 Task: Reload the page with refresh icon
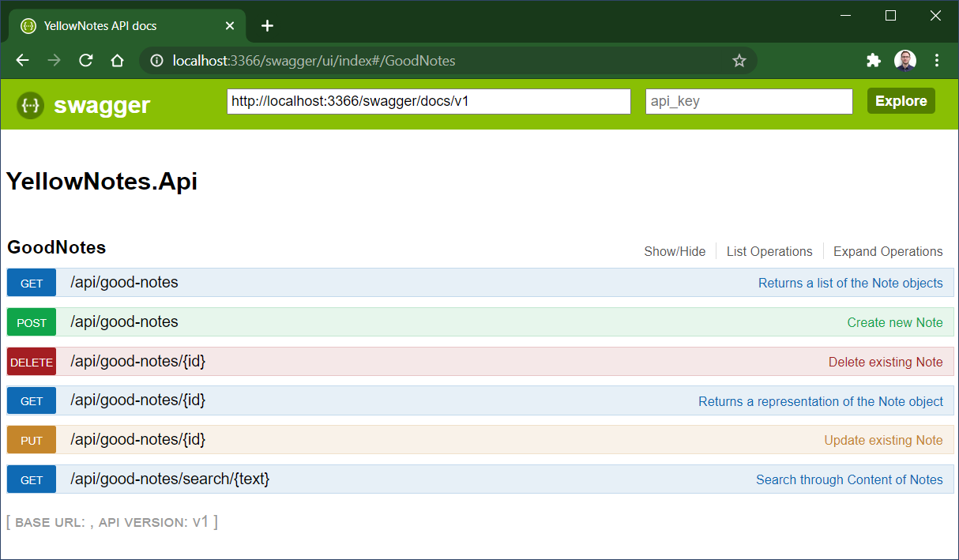(85, 61)
